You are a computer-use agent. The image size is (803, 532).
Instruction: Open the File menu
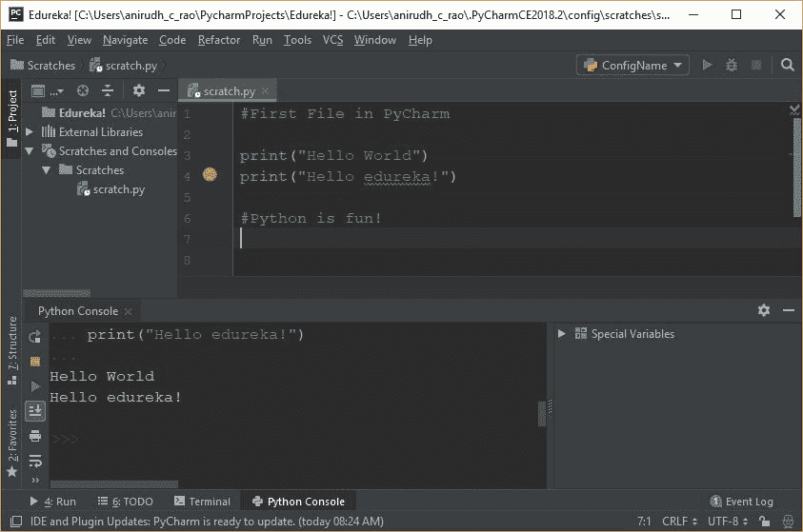(x=15, y=40)
